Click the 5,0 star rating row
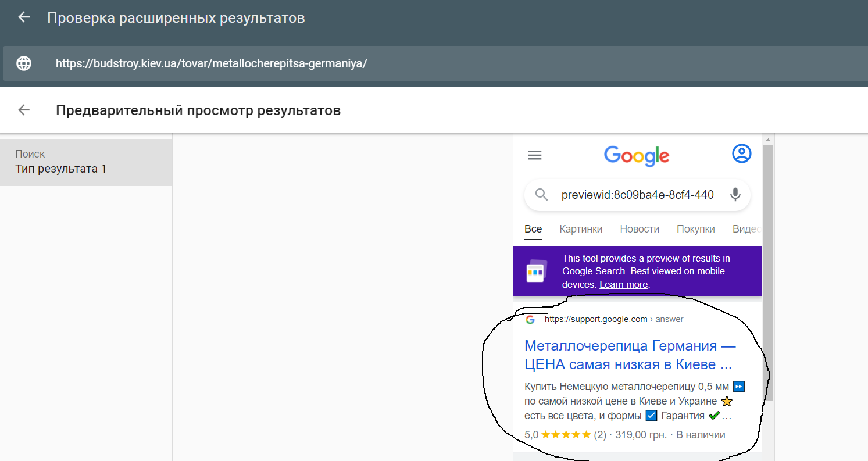 (625, 435)
